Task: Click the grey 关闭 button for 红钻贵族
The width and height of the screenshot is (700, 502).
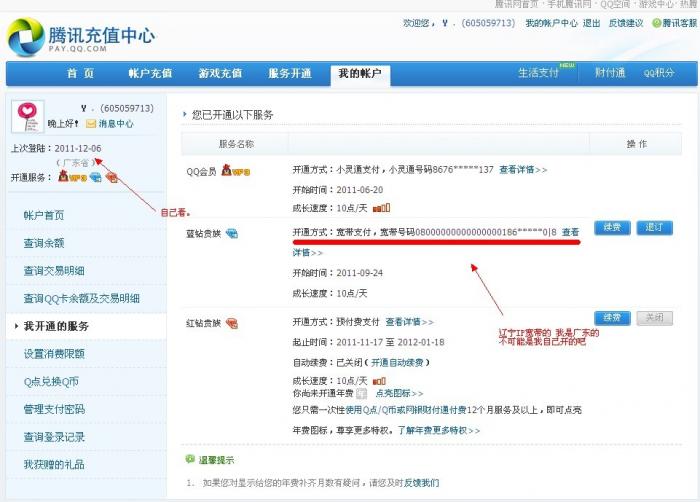Action: tap(654, 318)
